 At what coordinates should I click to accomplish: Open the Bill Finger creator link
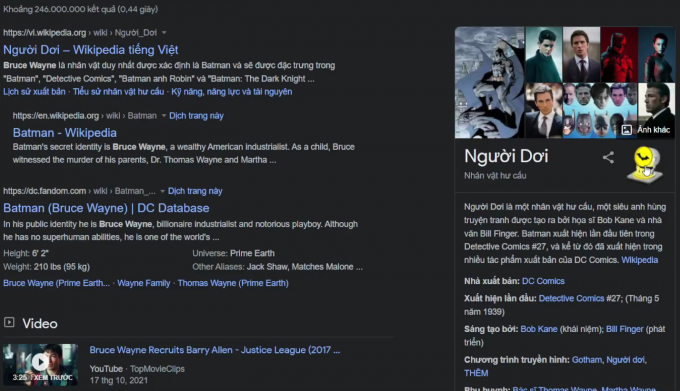624,329
